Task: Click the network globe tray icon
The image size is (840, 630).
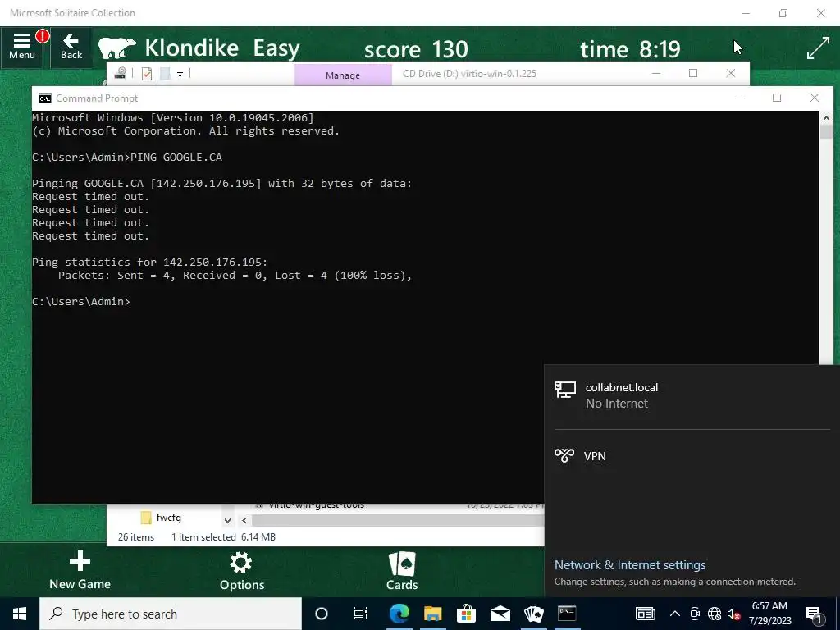Action: tap(714, 614)
